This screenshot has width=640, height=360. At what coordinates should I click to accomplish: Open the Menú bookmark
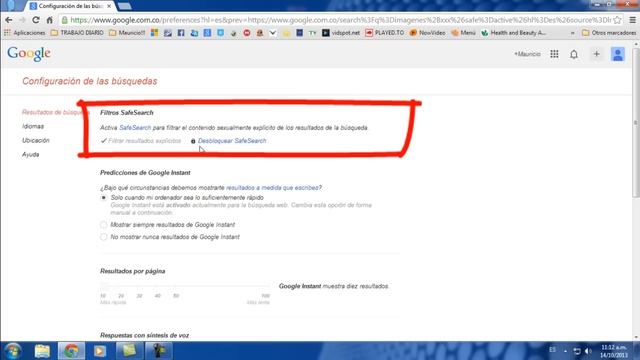(x=464, y=33)
